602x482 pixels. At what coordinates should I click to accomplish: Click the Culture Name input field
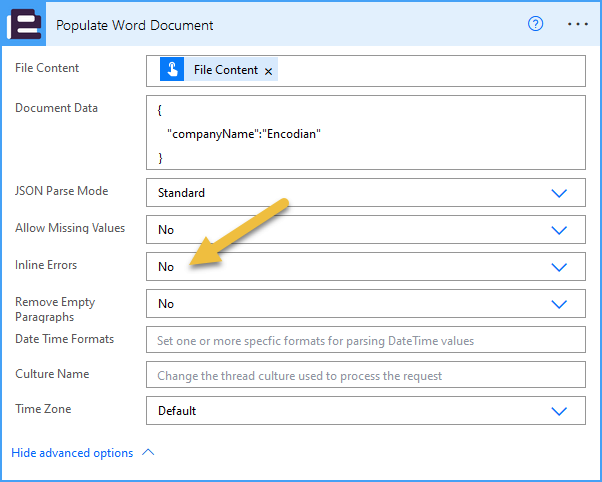366,374
